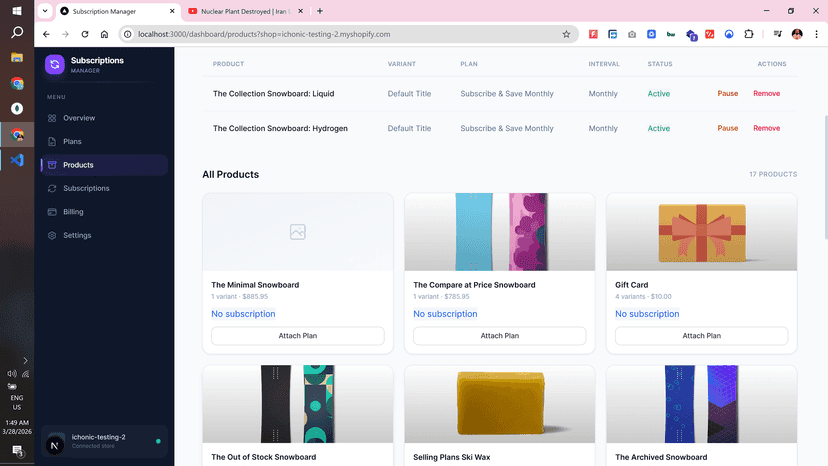Click No subscription under The Minimal Snowboard

point(243,314)
